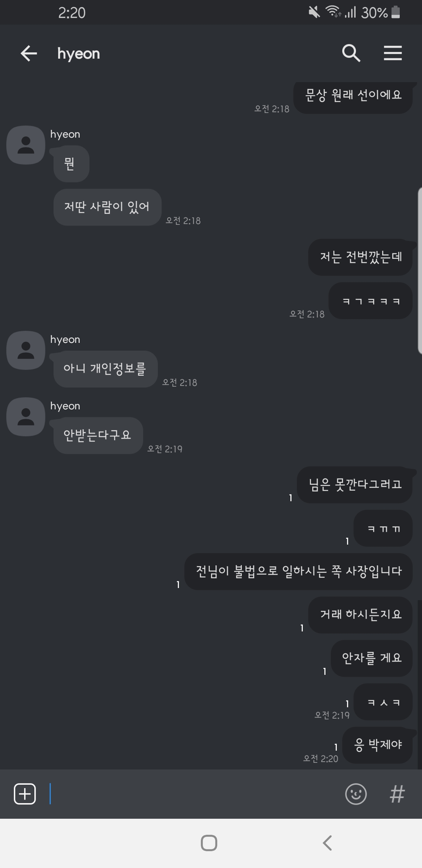Click the first hyeon profile avatar
Viewport: 422px width, 868px height.
(x=26, y=145)
